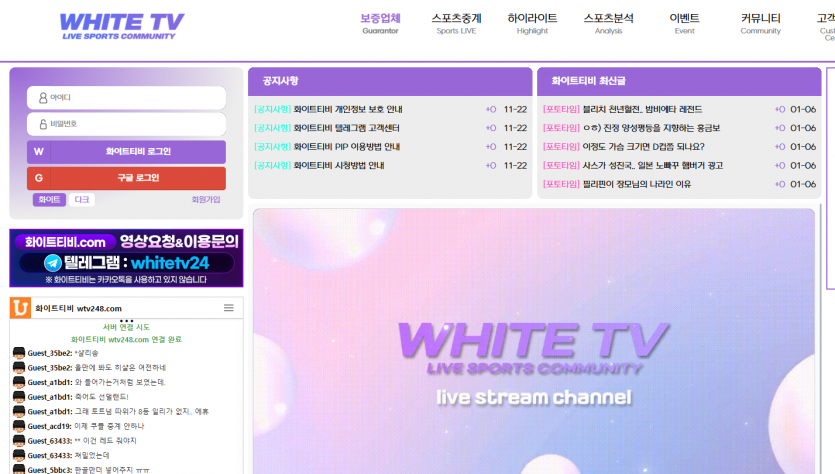Image resolution: width=835 pixels, height=474 pixels.
Task: Open the 하이라이트 Highlight menu
Action: coord(532,23)
